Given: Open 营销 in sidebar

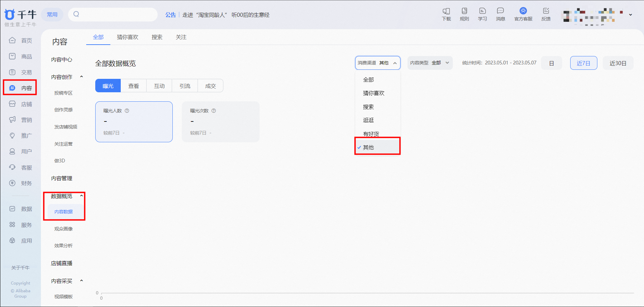Looking at the screenshot, I should (20, 120).
